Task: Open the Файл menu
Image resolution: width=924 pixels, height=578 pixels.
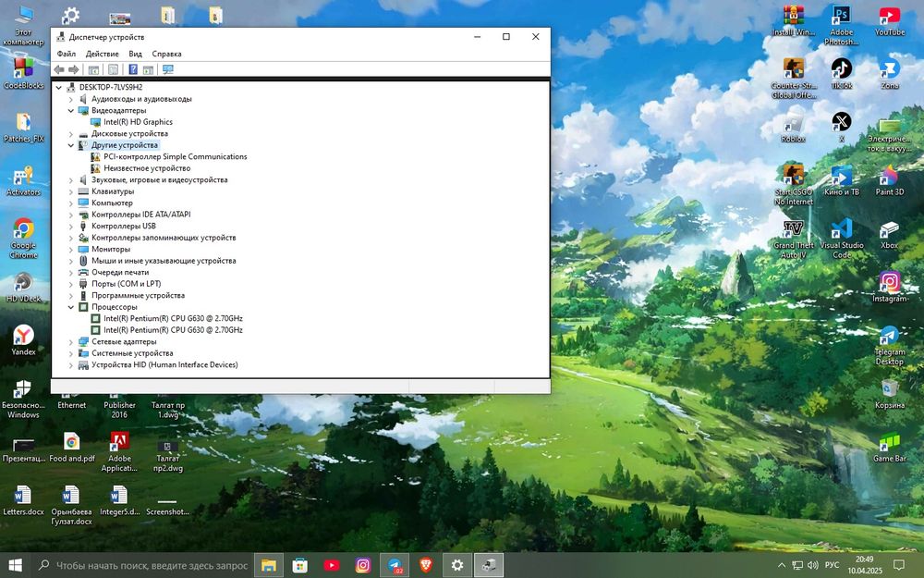Action: coord(67,54)
